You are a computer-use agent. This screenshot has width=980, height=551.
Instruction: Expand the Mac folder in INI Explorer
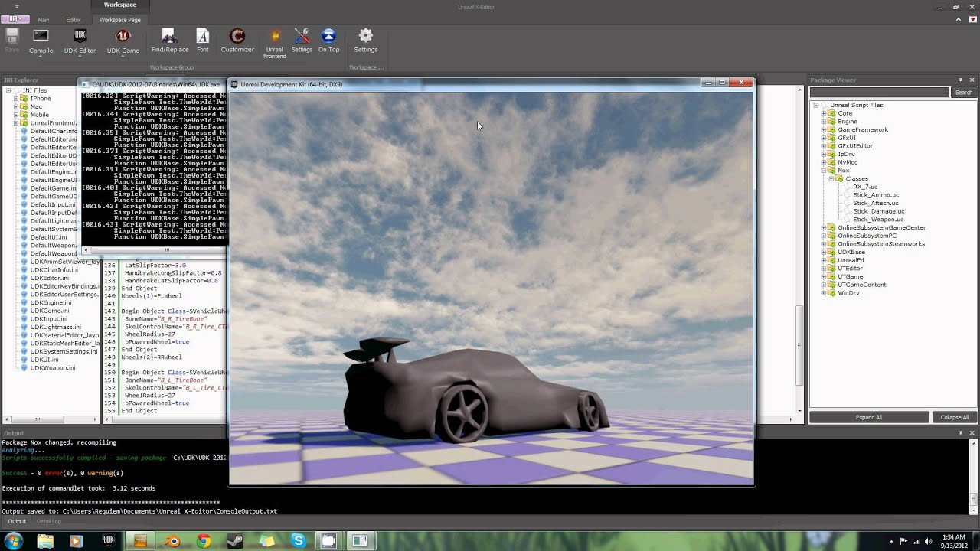coord(15,107)
